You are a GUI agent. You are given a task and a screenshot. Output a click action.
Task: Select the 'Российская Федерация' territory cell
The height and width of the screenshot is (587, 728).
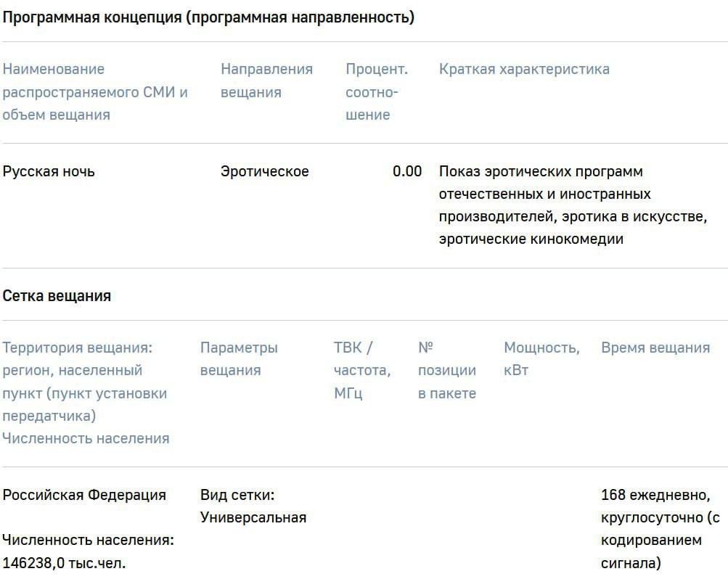point(84,495)
